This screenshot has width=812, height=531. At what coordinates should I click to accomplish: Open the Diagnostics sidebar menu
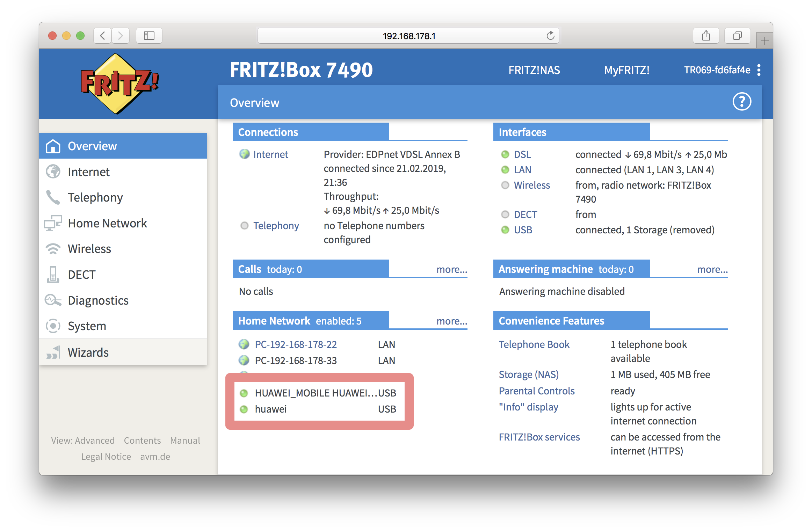point(123,300)
